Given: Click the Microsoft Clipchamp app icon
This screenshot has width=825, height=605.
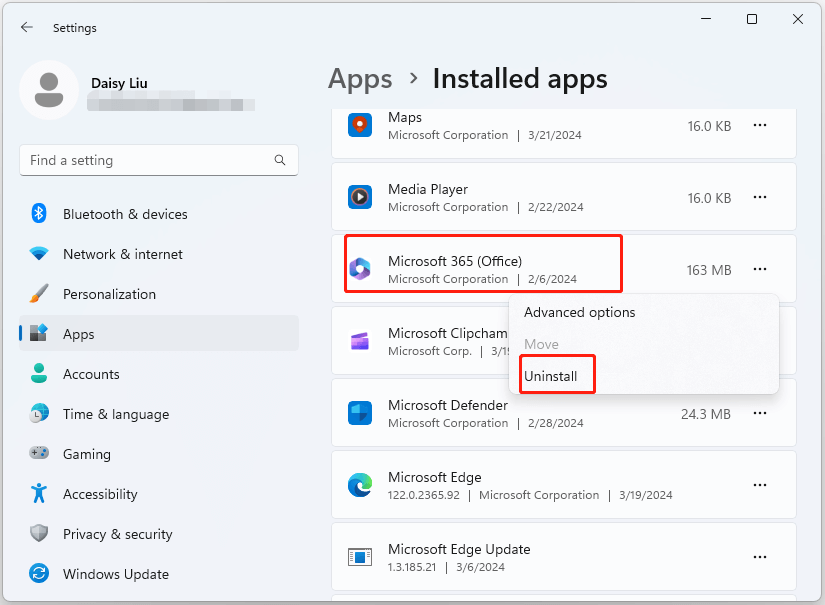Looking at the screenshot, I should click(x=360, y=341).
